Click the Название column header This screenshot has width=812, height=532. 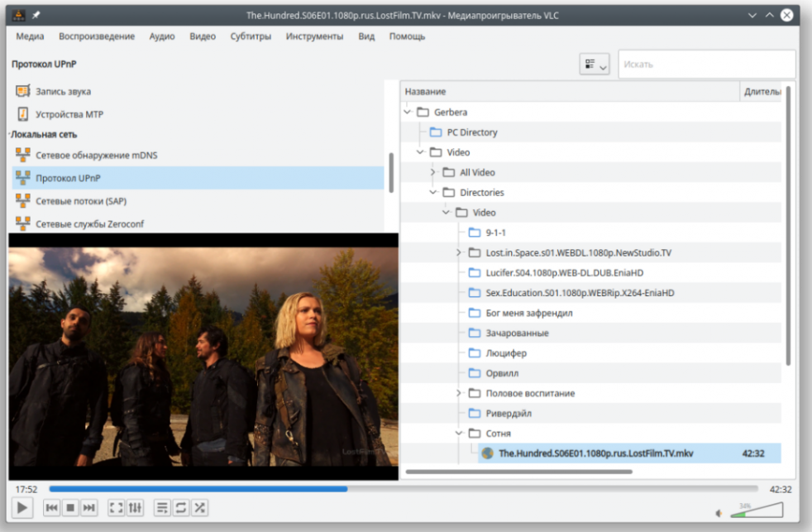pos(571,91)
